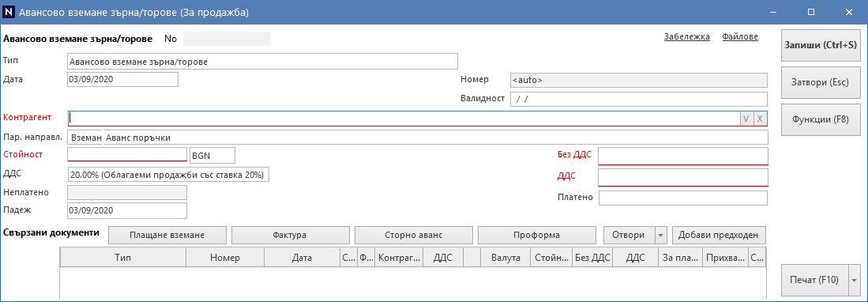Image resolution: width=868 pixels, height=302 pixels.
Task: Focus the Контрагент input field
Action: tap(404, 118)
